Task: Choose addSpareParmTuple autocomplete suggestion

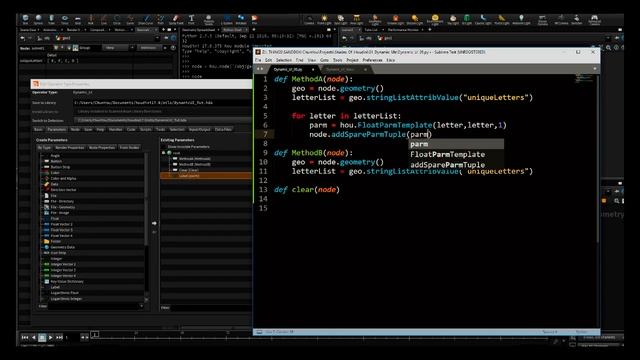Action: pos(456,164)
